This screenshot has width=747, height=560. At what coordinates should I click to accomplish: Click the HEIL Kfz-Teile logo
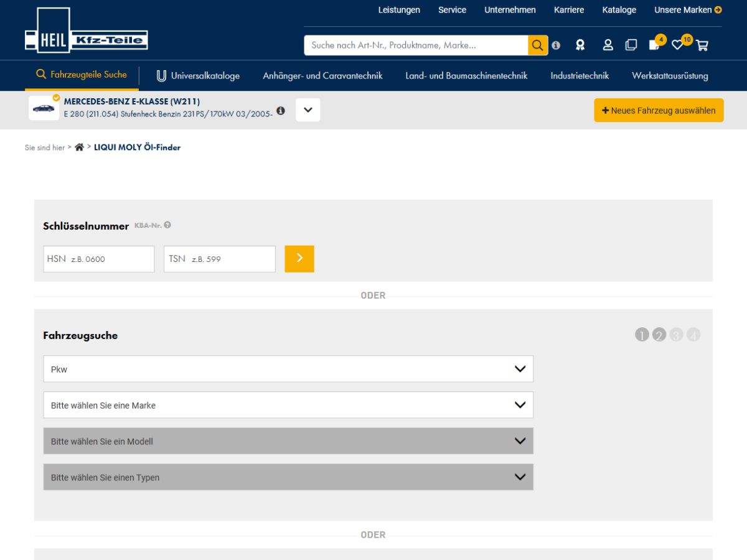[87, 32]
